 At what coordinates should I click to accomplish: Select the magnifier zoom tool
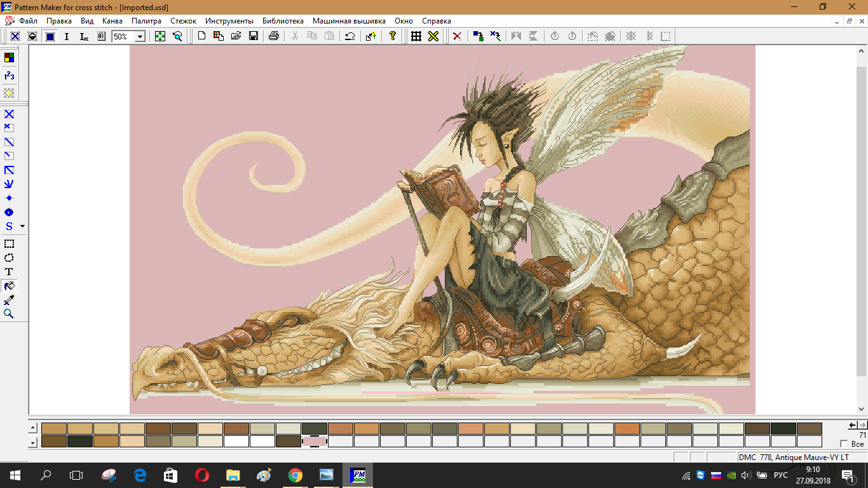(9, 314)
